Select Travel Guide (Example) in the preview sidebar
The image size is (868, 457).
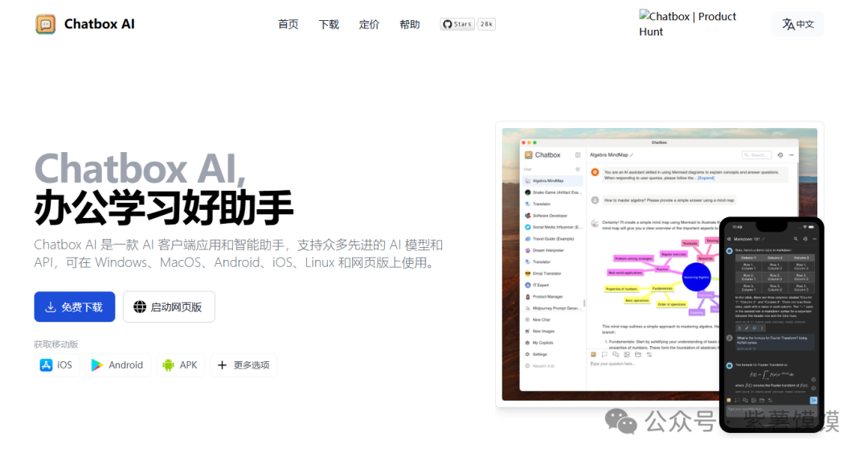click(552, 239)
